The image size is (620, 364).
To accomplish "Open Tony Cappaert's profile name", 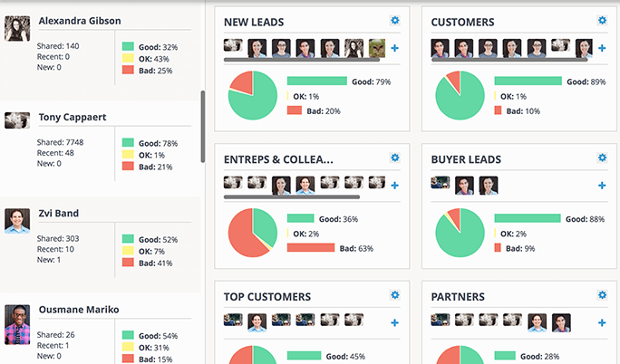I will pos(73,117).
